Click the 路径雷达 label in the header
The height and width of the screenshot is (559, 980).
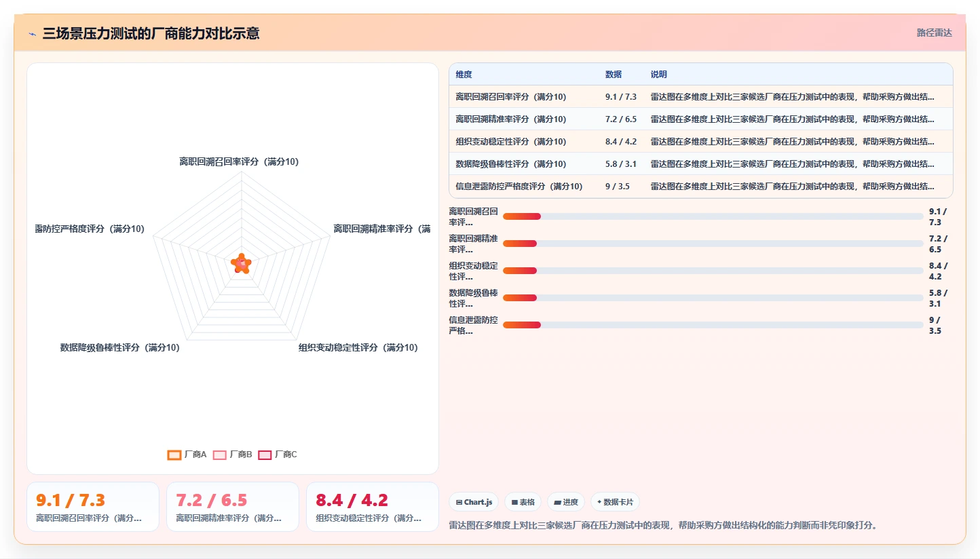[x=935, y=33]
